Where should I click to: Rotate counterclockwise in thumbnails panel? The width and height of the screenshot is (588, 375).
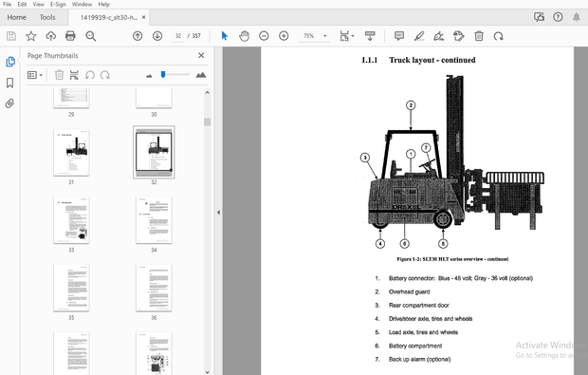tap(90, 75)
